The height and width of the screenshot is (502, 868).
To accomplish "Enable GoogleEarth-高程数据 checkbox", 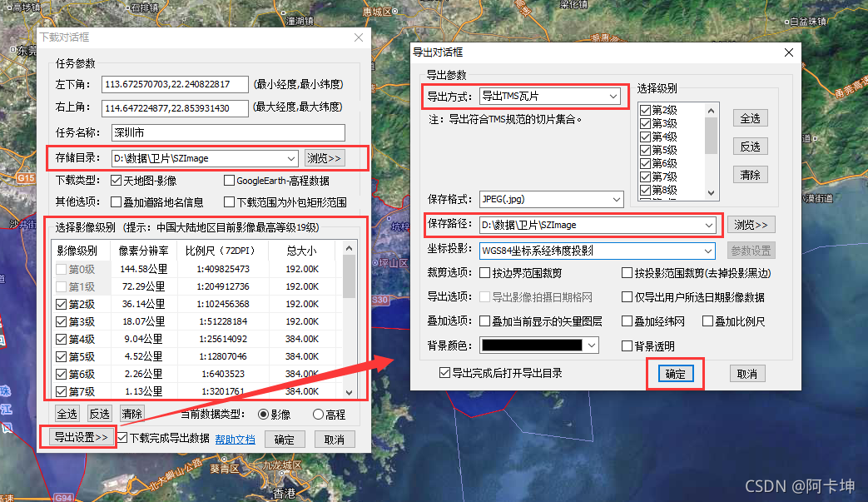I will coord(229,181).
